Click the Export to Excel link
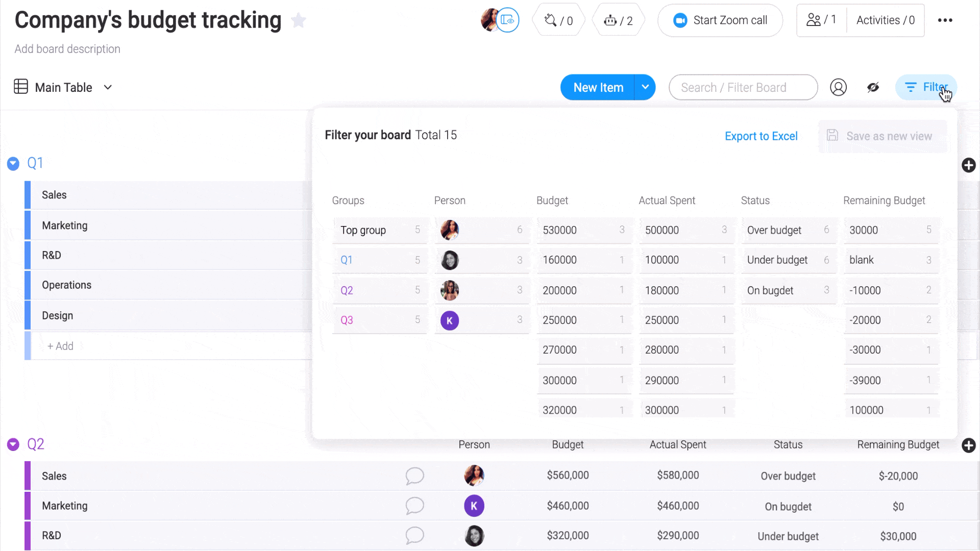980x551 pixels. [x=761, y=136]
